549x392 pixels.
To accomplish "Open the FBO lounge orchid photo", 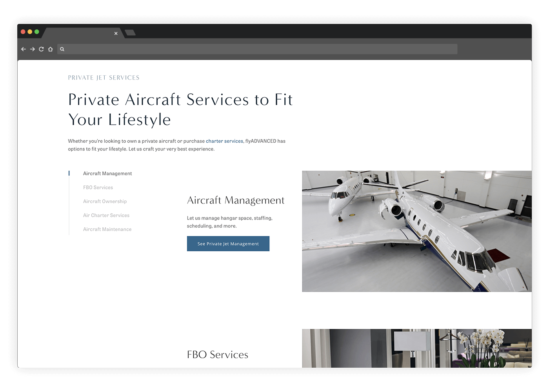I will click(x=417, y=348).
